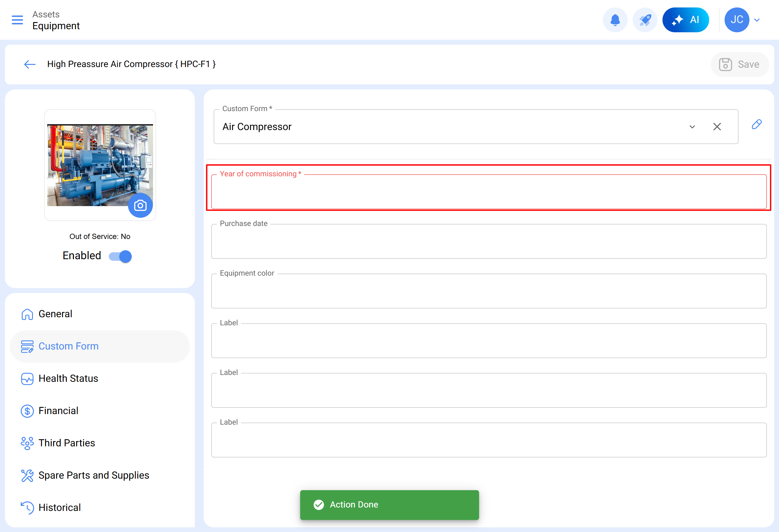Click the Equipment color field
This screenshot has width=779, height=532.
tap(488, 291)
